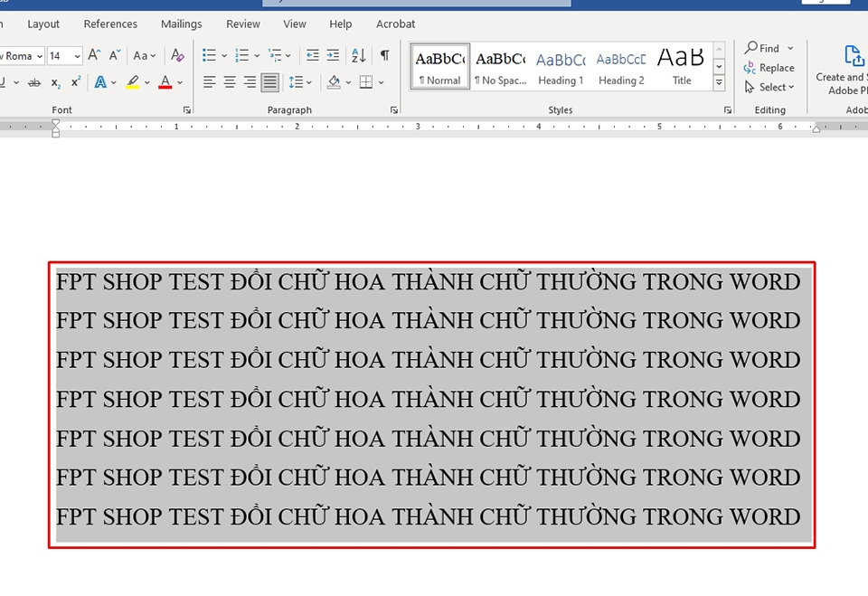
Task: Open the Mailings tab
Action: (181, 24)
